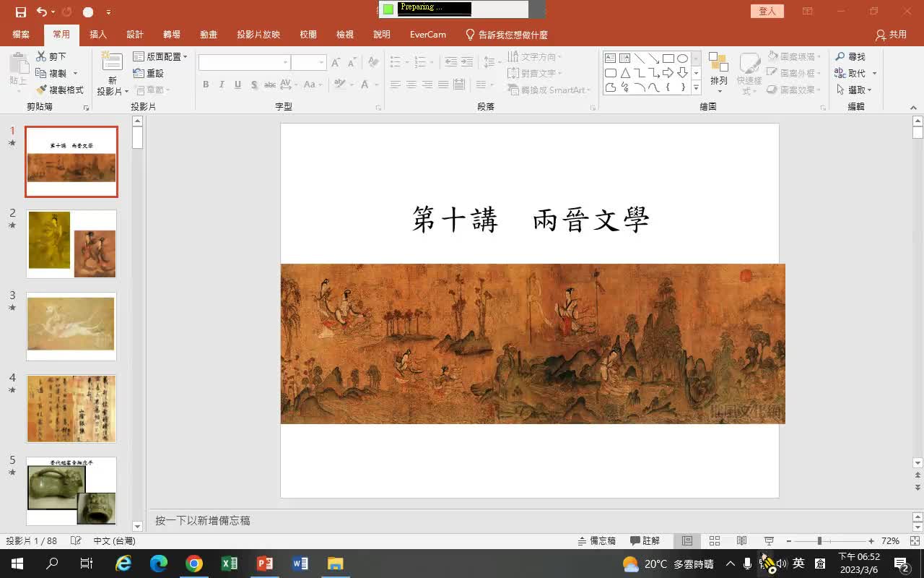Toggle Strikethrough formatting
The width and height of the screenshot is (924, 578).
point(269,85)
